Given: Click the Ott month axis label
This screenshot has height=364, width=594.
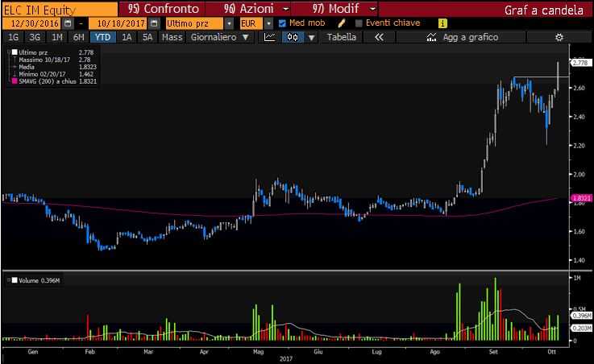Looking at the screenshot, I should [551, 351].
